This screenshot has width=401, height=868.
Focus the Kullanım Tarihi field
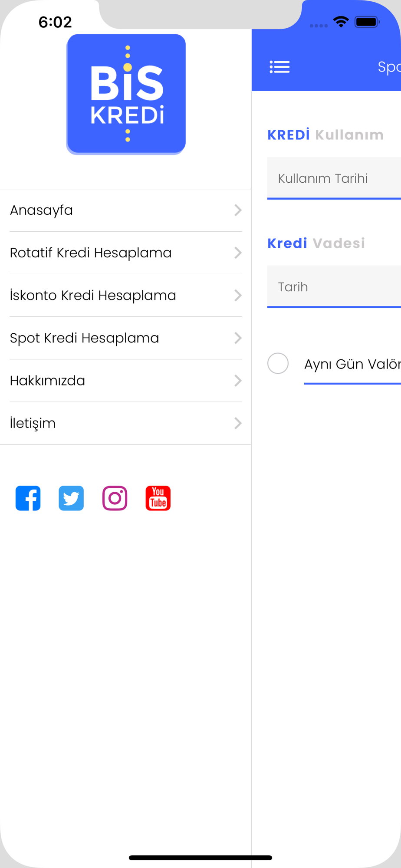(334, 178)
